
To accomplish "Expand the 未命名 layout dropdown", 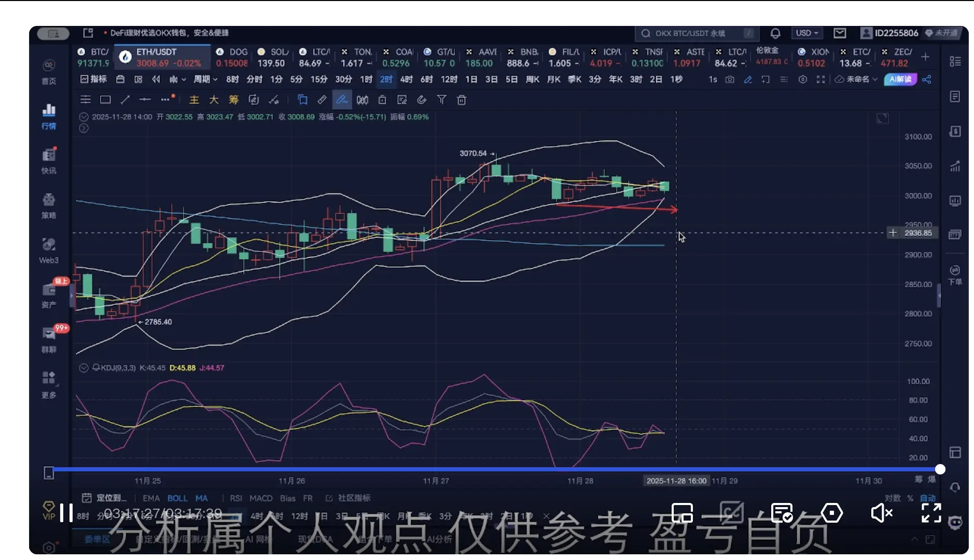I will coord(856,79).
